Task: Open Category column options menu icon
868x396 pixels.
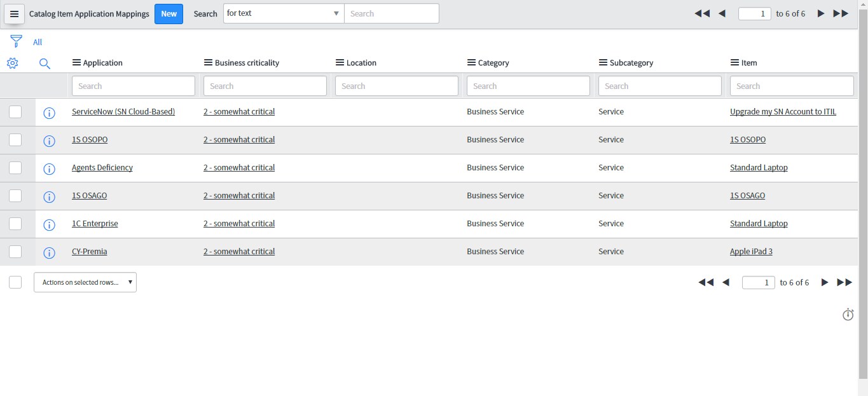Action: click(x=471, y=62)
